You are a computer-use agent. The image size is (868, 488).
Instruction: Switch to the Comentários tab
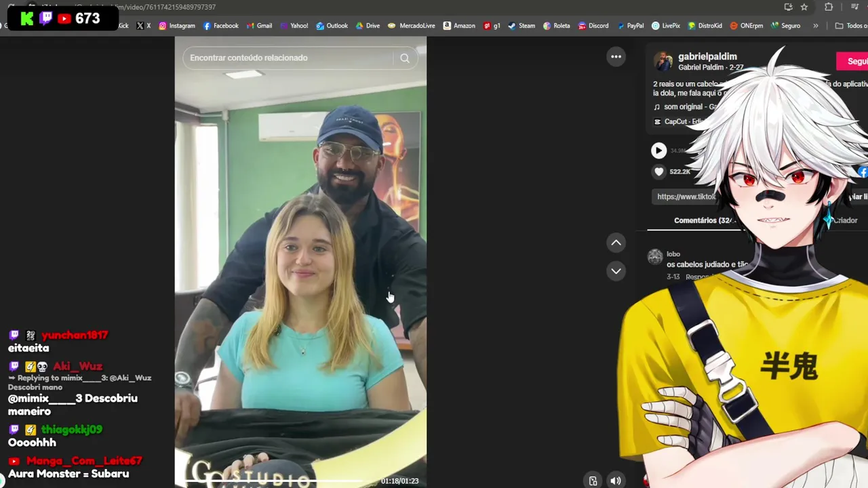click(x=703, y=220)
